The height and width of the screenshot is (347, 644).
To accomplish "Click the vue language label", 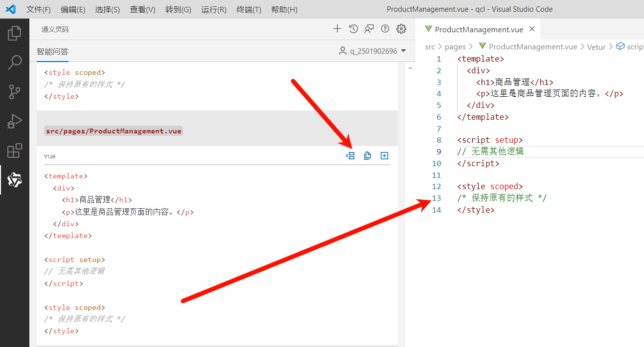I will (x=50, y=156).
